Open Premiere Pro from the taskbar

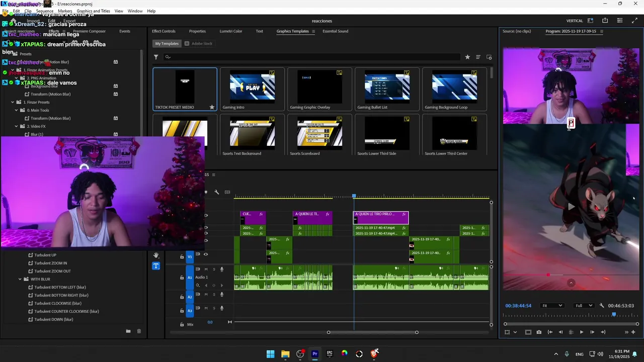[x=315, y=354]
